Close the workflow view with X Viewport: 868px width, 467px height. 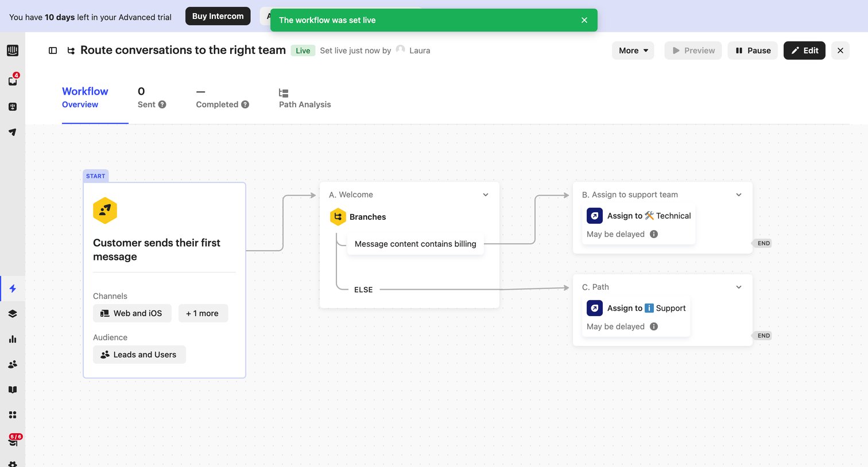[840, 50]
